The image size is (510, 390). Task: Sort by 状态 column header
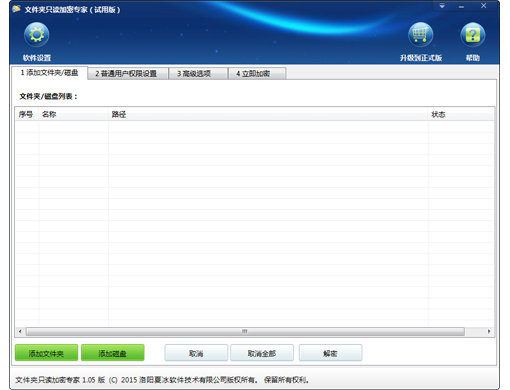tap(461, 114)
